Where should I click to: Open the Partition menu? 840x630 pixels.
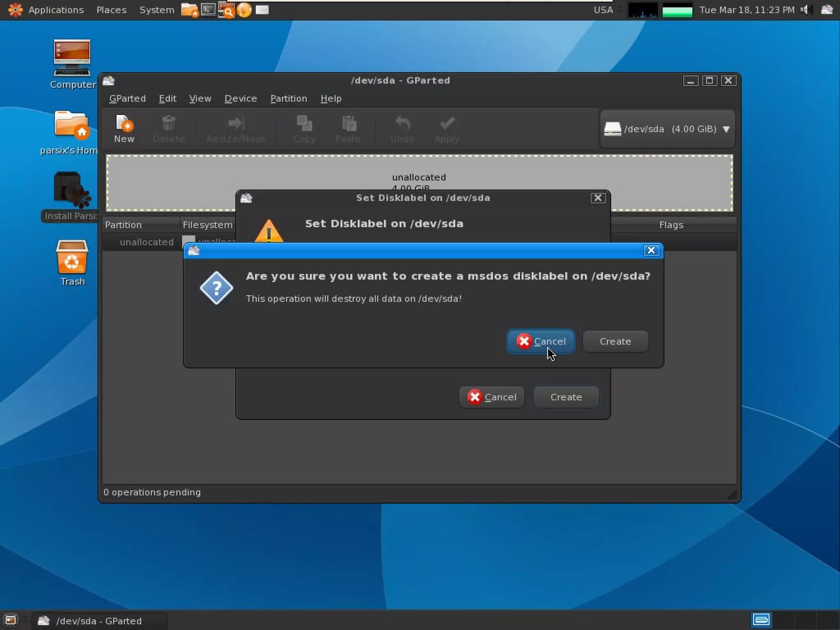288,98
